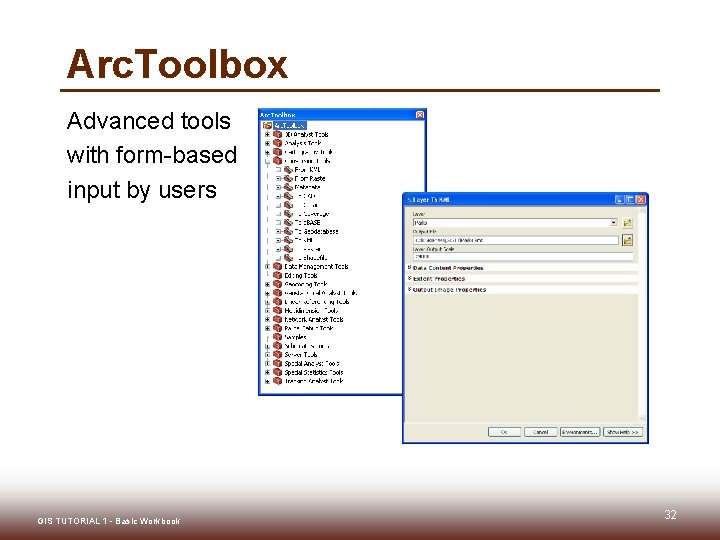Image resolution: width=720 pixels, height=540 pixels.
Task: Click the Data Management Tools toolbox icon
Action: pyautogui.click(x=277, y=266)
